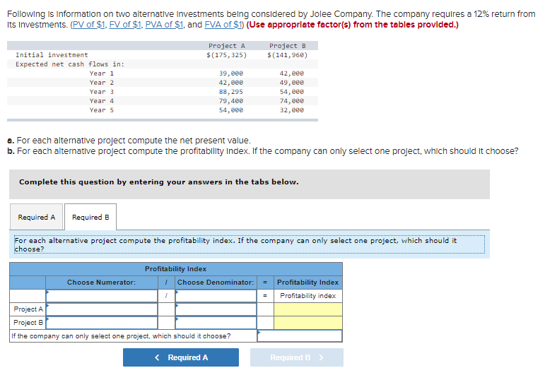Open the Choose Numerator dropdown field
Image resolution: width=545 pixels, height=392 pixels.
[x=102, y=296]
